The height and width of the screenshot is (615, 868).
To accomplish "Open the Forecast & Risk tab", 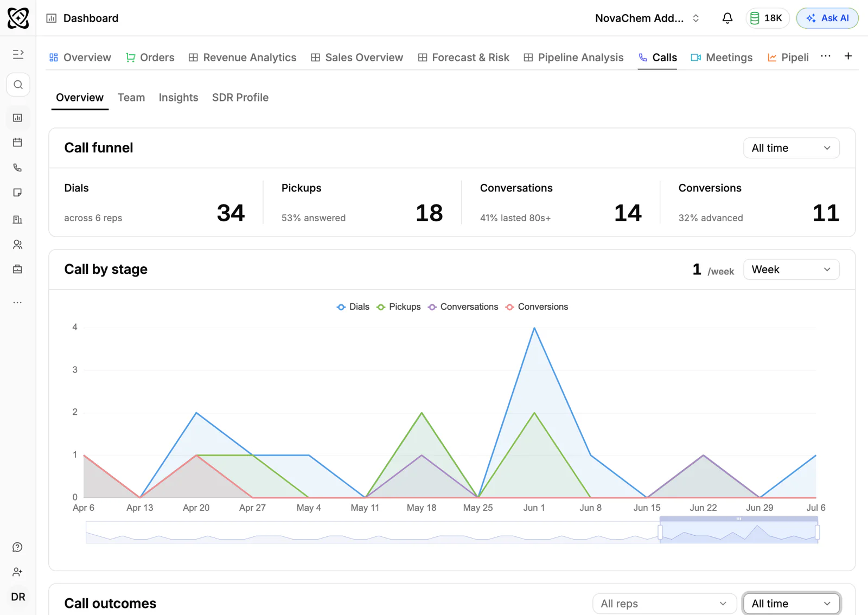I will (x=464, y=57).
